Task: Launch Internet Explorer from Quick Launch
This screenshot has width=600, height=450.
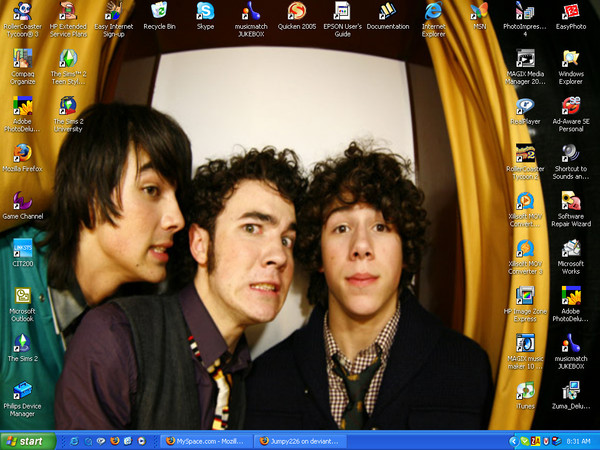Action: pos(74,441)
